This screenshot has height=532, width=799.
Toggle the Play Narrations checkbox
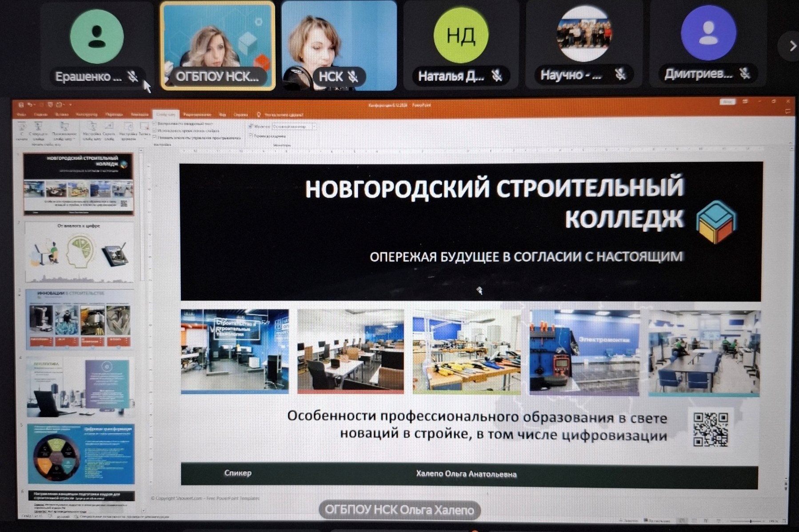155,123
